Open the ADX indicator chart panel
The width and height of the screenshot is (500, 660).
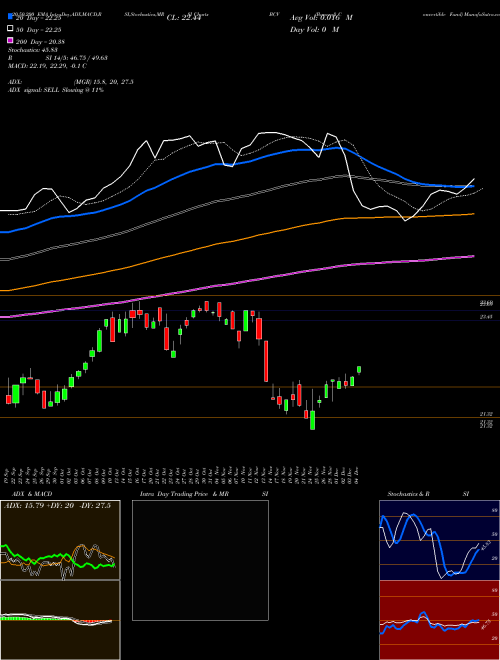click(x=60, y=540)
